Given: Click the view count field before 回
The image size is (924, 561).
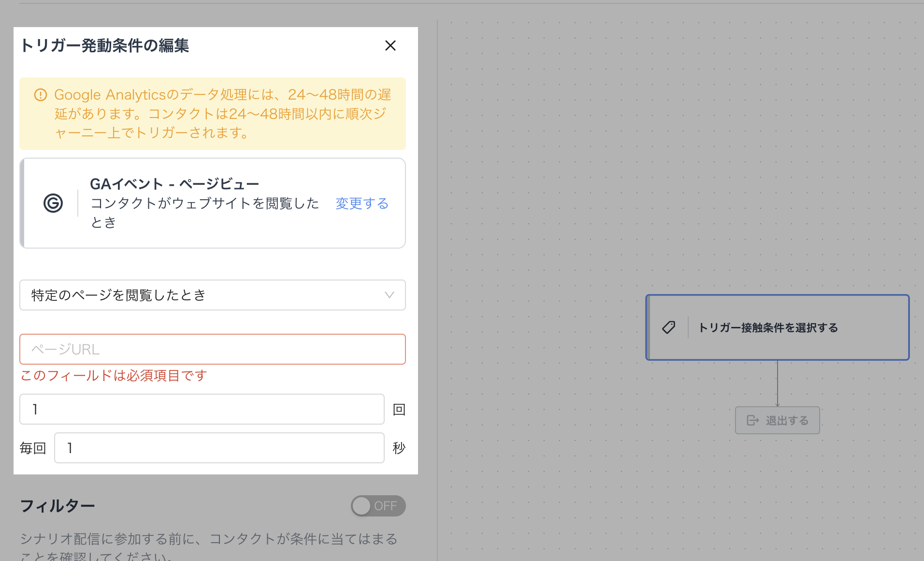Looking at the screenshot, I should (202, 409).
